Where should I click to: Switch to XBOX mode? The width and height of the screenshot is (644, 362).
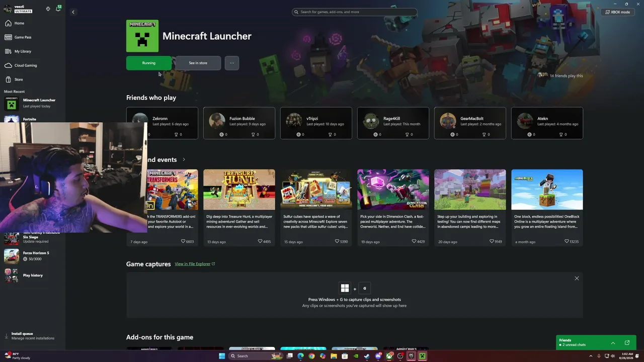tap(617, 12)
